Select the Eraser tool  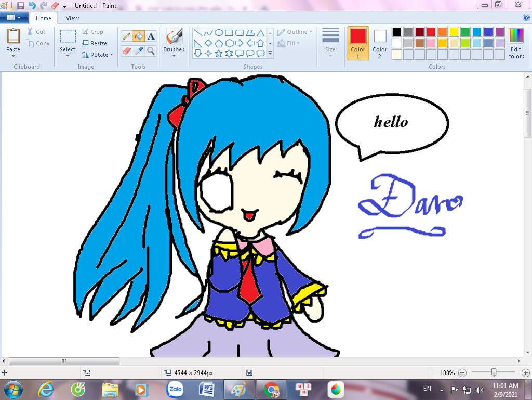(126, 51)
